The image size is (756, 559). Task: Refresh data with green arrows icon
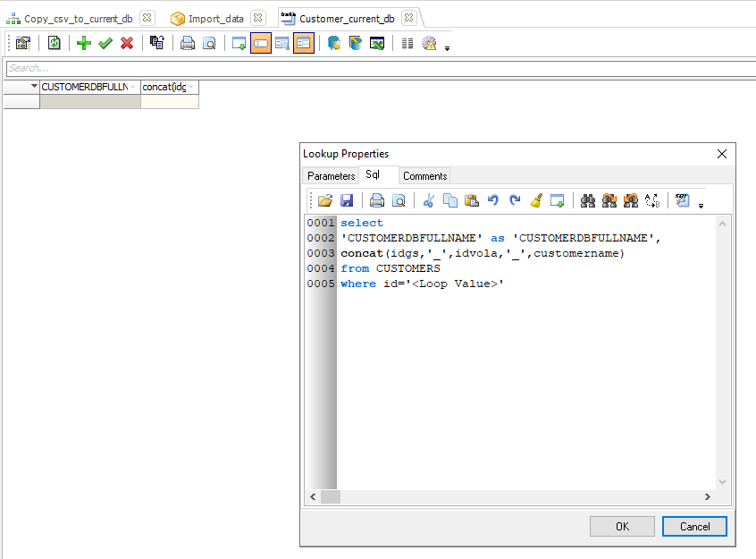pos(54,44)
